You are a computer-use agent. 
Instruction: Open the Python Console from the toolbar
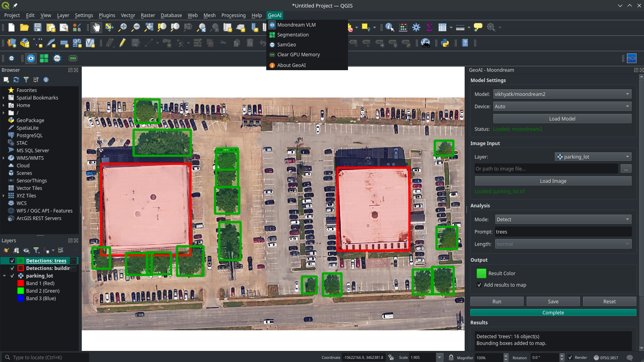click(445, 43)
